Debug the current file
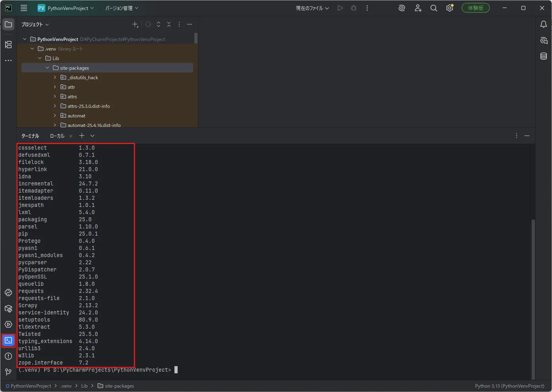The height and width of the screenshot is (392, 552). click(354, 8)
